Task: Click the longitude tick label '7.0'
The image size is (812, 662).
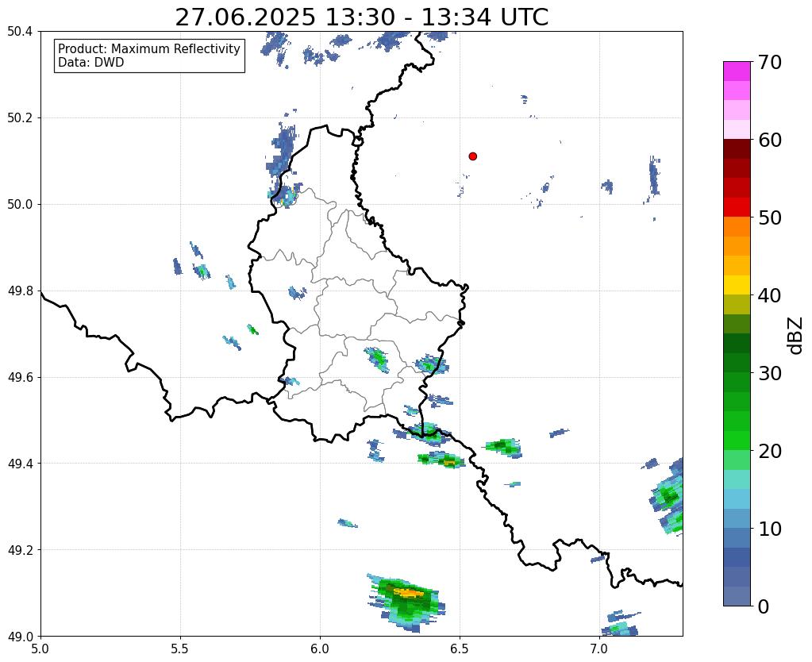Action: [x=599, y=649]
